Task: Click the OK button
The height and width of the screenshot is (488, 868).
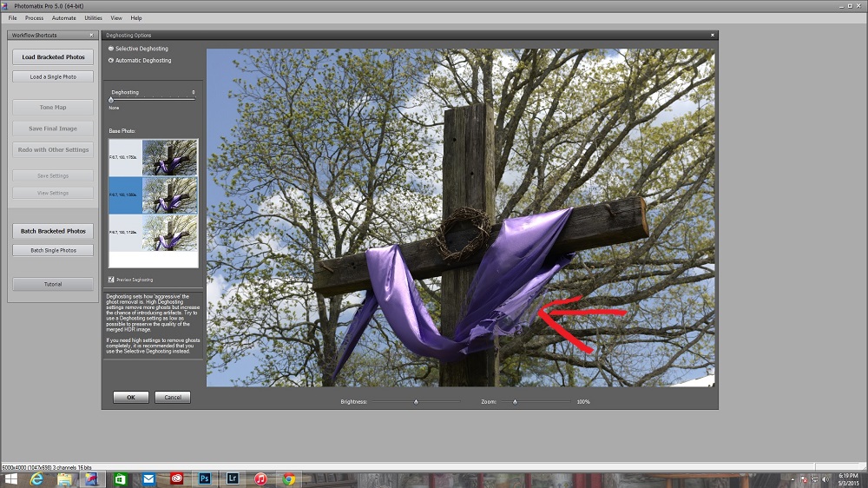Action: click(131, 397)
